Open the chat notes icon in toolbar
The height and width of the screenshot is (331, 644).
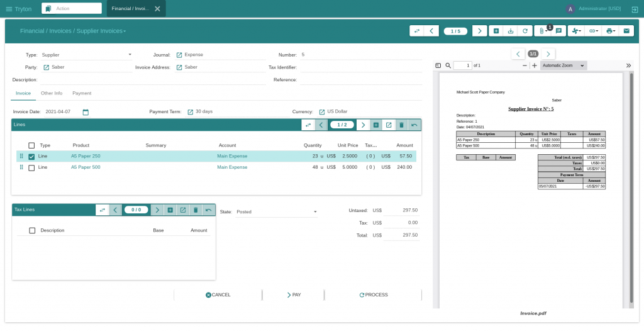(558, 31)
